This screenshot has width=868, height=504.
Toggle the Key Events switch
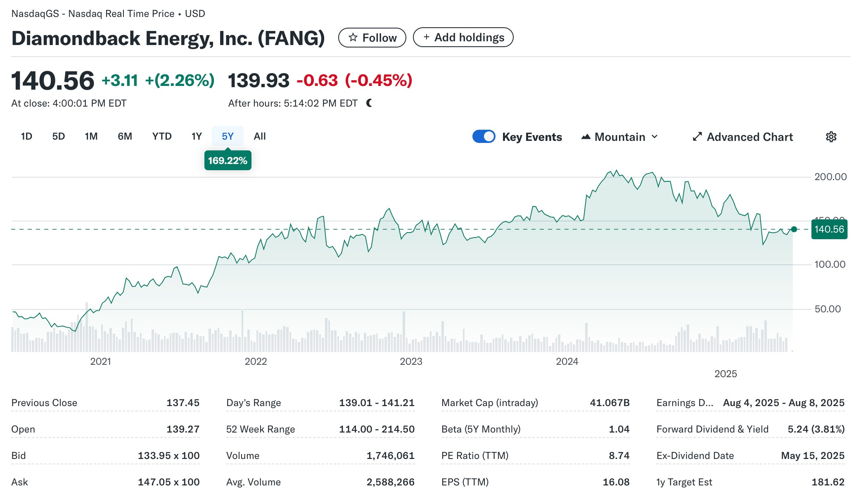pyautogui.click(x=484, y=136)
